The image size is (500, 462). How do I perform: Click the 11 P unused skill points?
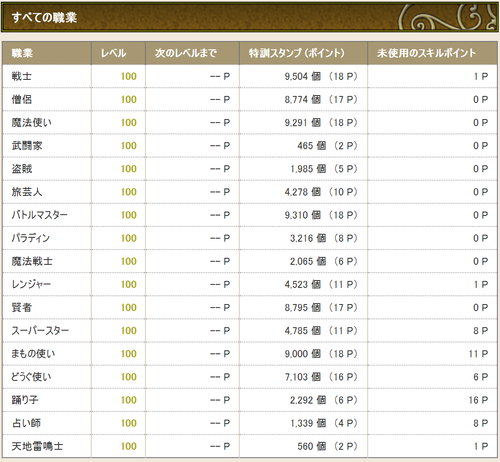pos(478,354)
